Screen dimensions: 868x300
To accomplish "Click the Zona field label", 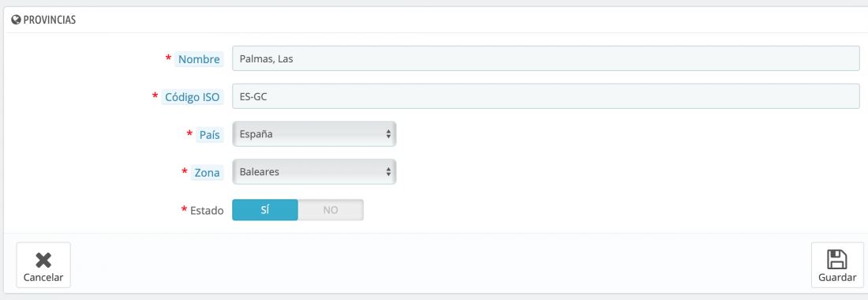I will [x=208, y=172].
